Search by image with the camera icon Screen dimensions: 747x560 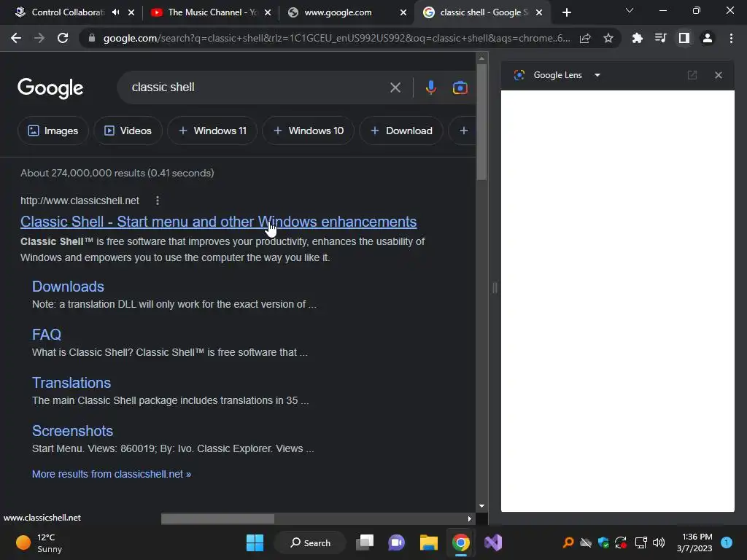click(x=460, y=87)
